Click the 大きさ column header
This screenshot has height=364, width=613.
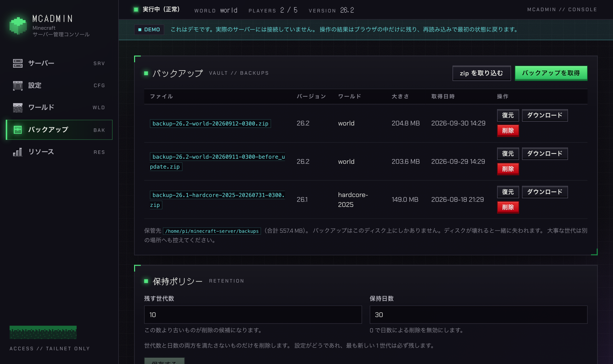[x=400, y=96]
